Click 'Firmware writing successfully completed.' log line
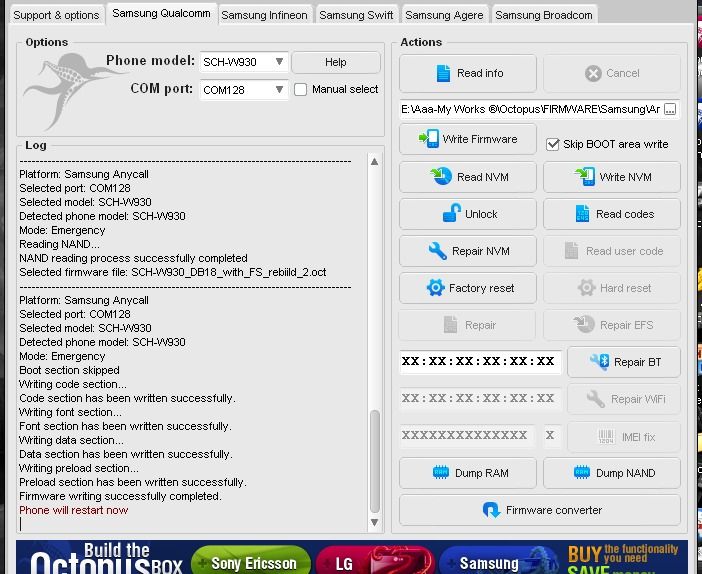 coord(120,496)
